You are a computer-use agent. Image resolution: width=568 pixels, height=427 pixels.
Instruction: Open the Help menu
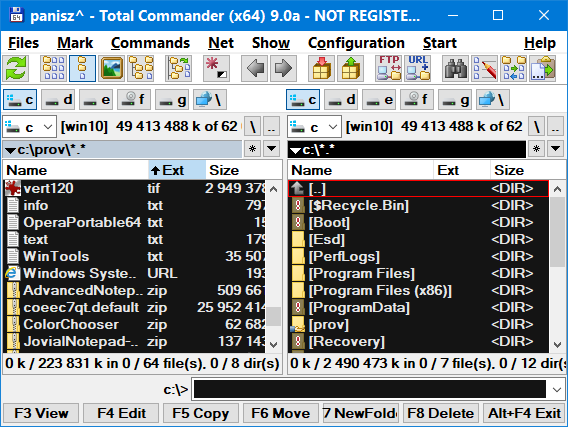[x=540, y=43]
